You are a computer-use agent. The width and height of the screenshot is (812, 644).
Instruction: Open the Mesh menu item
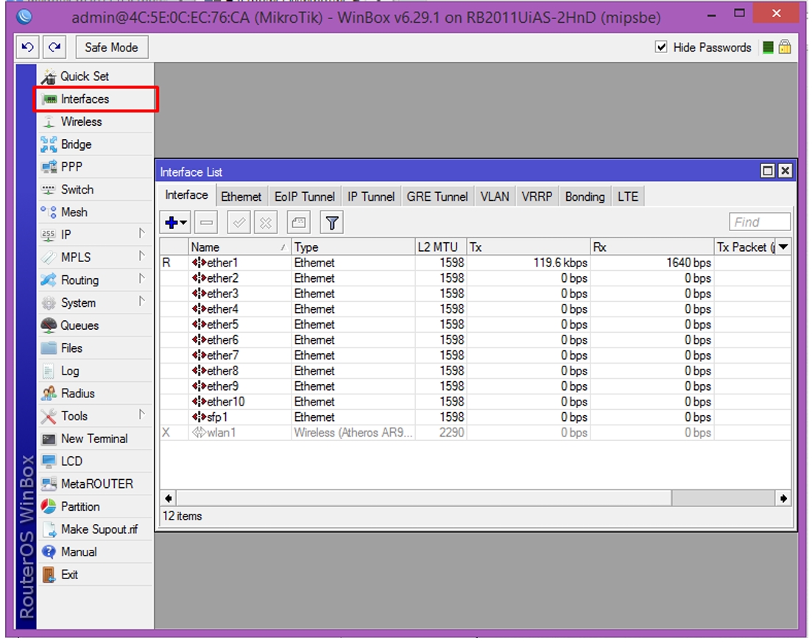[x=94, y=212]
